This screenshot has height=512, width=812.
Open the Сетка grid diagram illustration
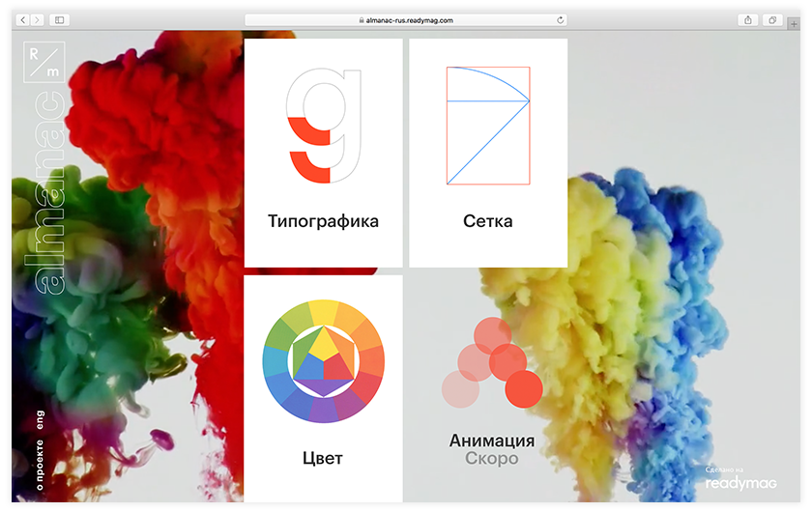(x=488, y=126)
